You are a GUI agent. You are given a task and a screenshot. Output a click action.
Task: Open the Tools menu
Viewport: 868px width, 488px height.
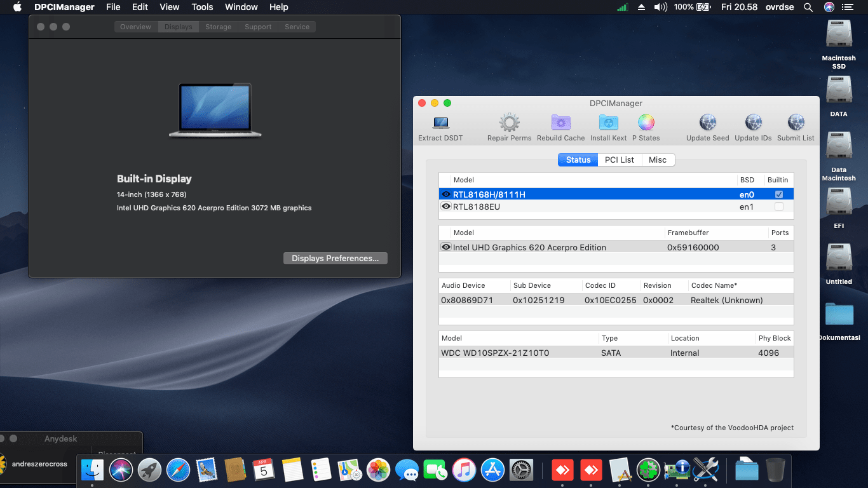tap(202, 7)
